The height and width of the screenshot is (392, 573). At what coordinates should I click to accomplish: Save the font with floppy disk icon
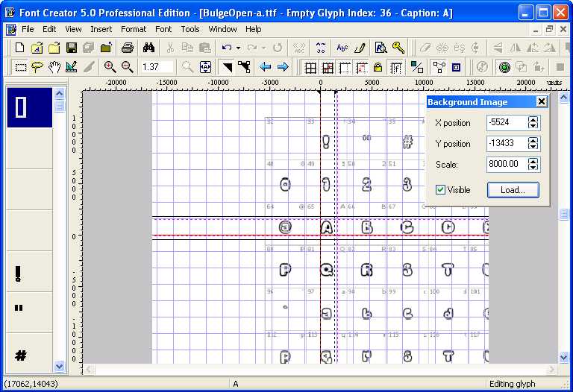pos(72,48)
